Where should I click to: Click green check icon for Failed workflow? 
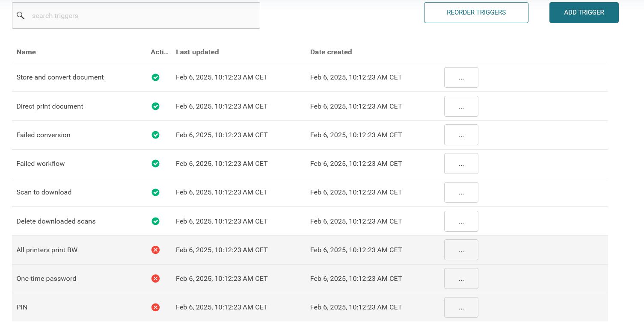pyautogui.click(x=155, y=163)
